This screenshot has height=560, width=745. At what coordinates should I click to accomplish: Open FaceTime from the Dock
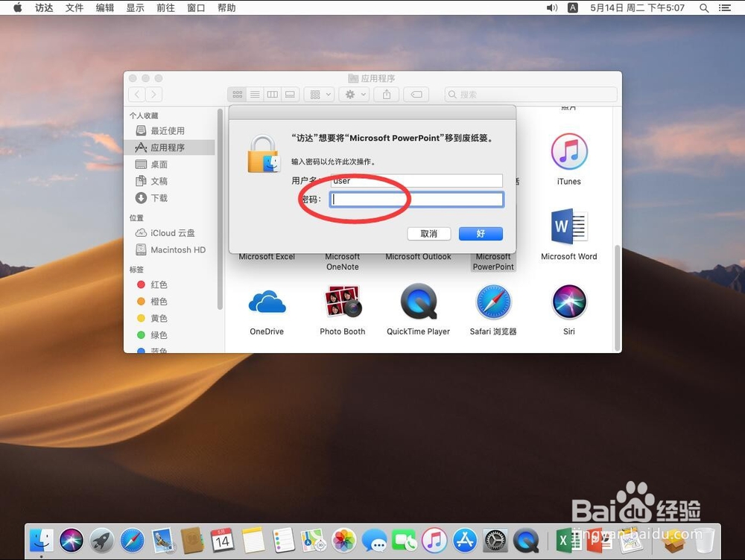[405, 541]
